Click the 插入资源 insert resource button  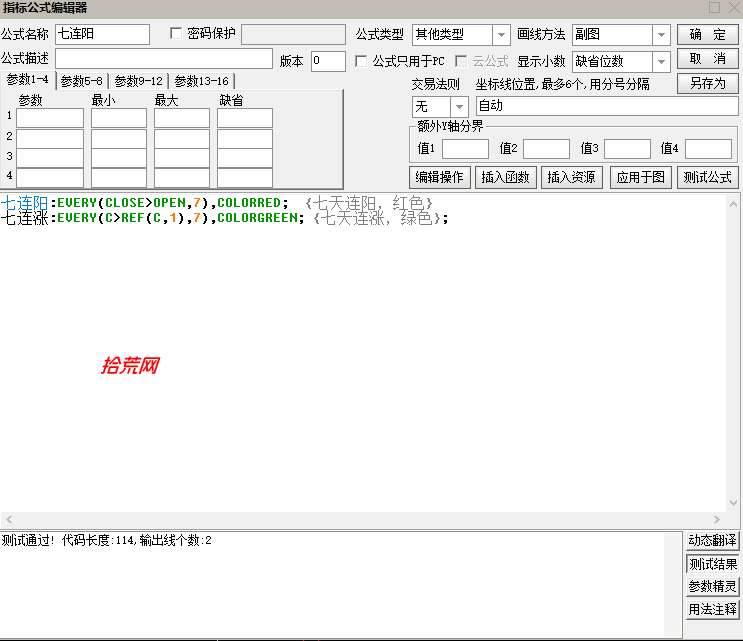571,177
